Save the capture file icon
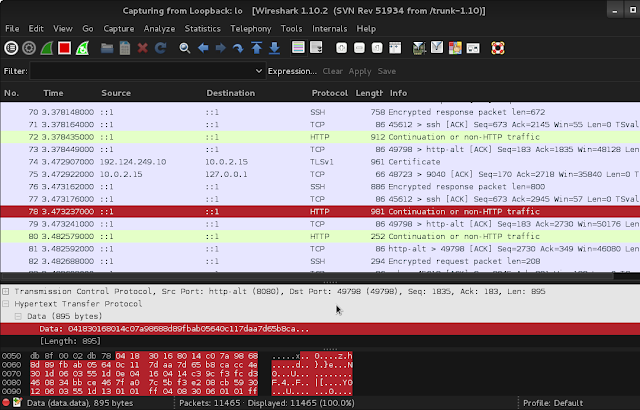 125,48
